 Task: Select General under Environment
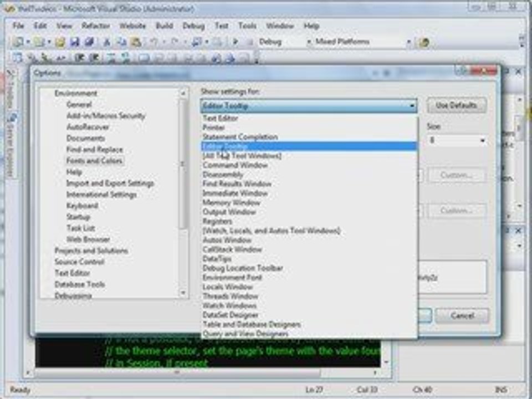[x=79, y=105]
